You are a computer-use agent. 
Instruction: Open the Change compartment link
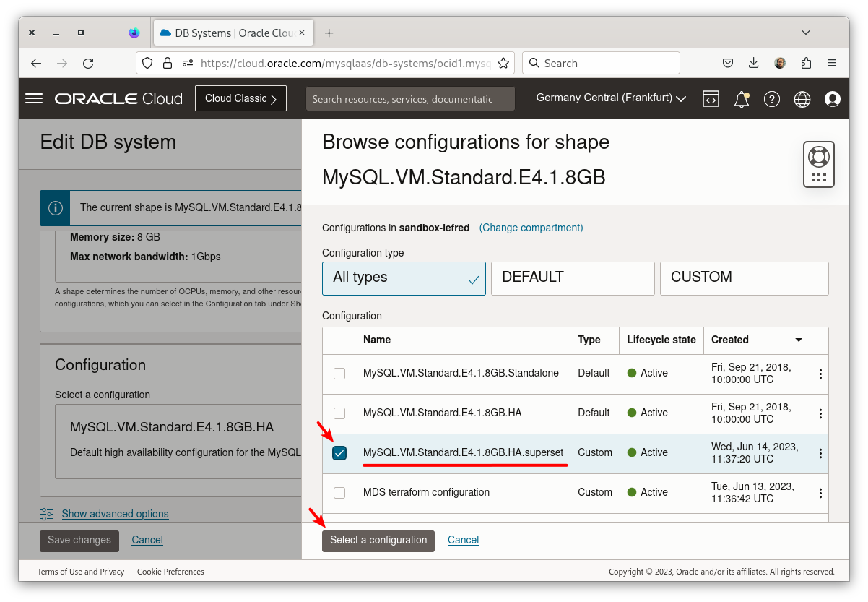point(531,228)
